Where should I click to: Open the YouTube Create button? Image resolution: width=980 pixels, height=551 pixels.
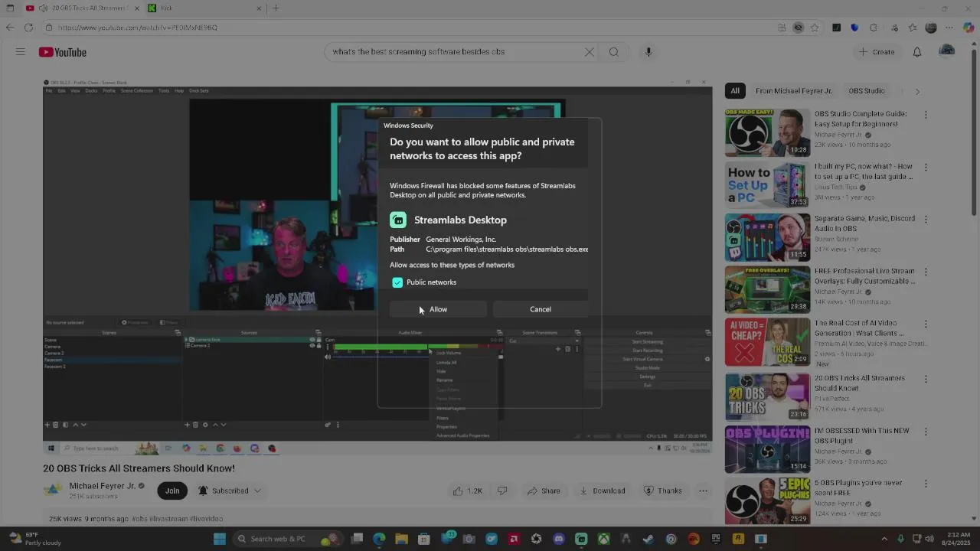pos(877,52)
